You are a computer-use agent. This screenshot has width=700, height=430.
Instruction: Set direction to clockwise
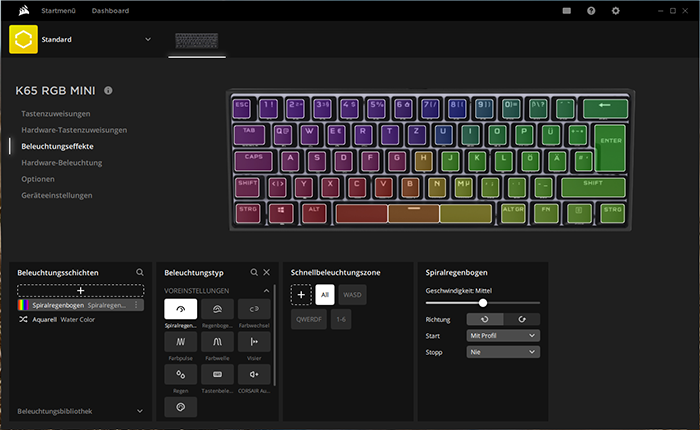point(521,319)
